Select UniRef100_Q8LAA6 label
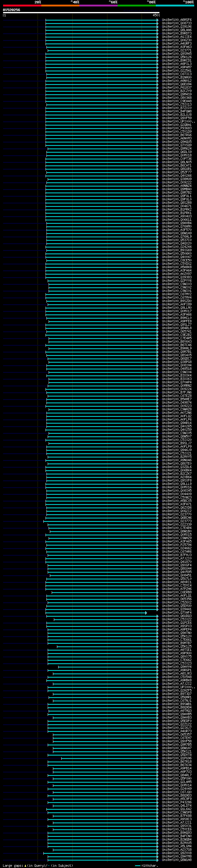 click(176, 30)
